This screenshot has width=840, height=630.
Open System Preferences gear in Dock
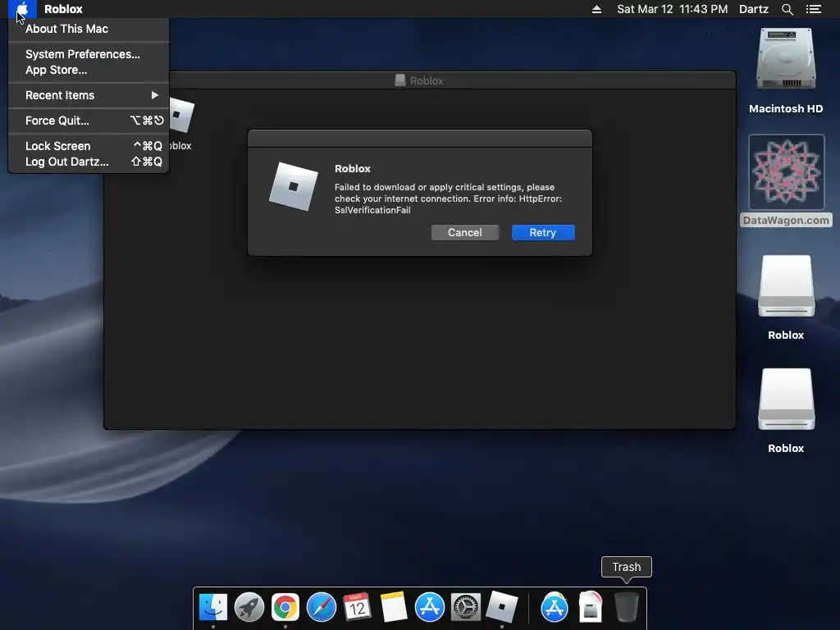466,607
